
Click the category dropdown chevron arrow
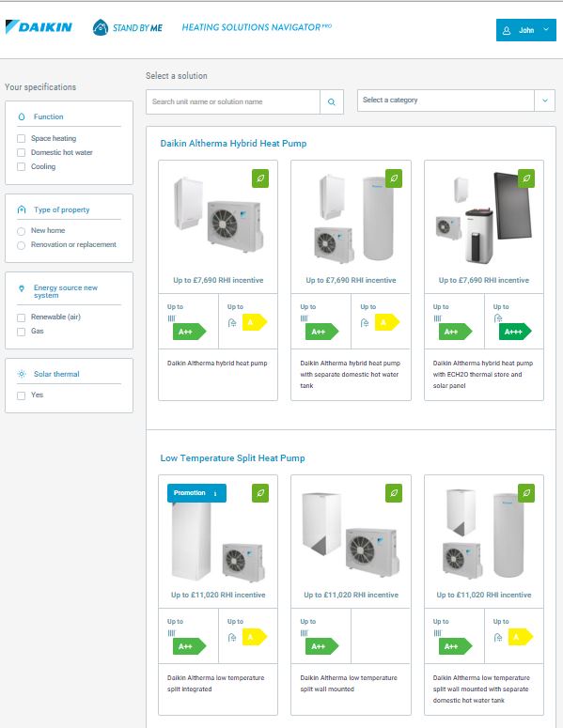tap(545, 101)
